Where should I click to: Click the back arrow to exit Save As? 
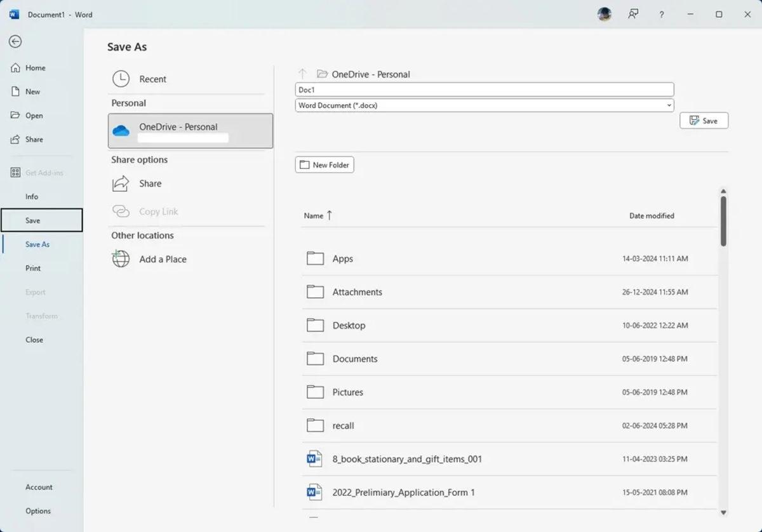pos(15,41)
